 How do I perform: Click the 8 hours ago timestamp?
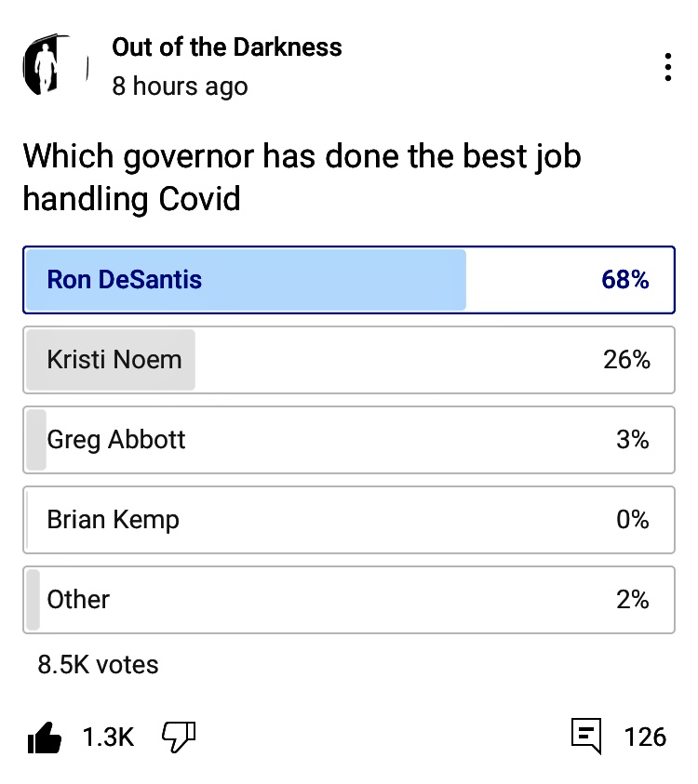180,86
